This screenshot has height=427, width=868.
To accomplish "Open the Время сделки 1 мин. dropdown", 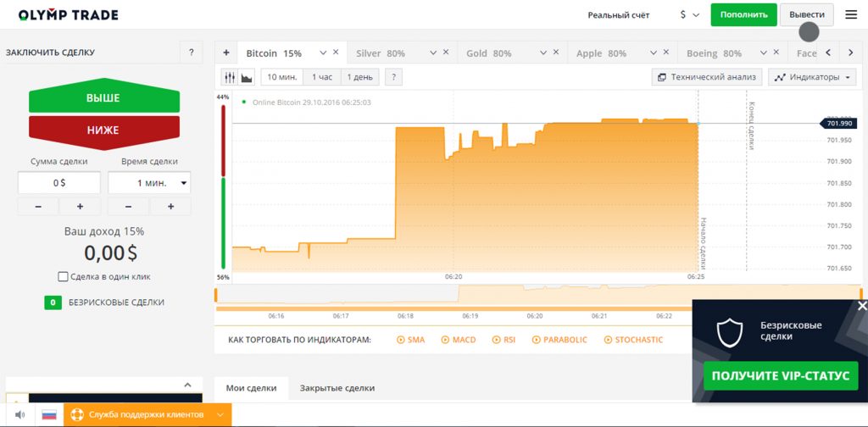I will tap(149, 182).
